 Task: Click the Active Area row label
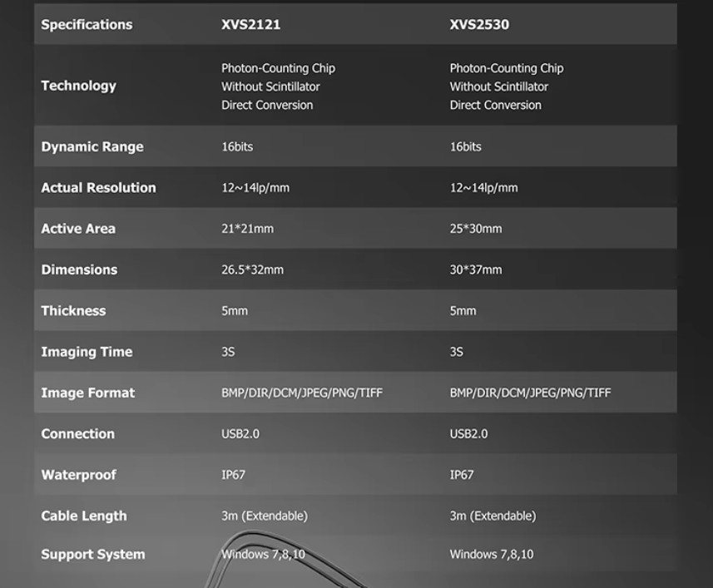click(x=78, y=229)
